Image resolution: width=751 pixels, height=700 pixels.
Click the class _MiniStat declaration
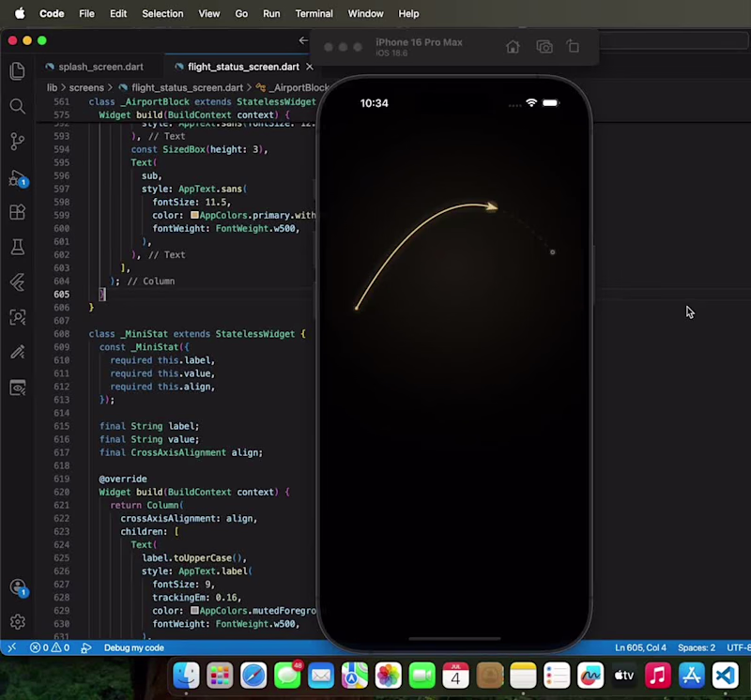click(x=196, y=334)
